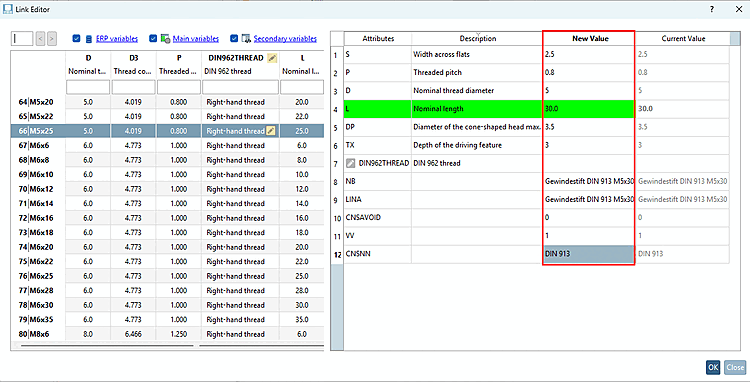Go to next entry with right arrow

[x=52, y=39]
